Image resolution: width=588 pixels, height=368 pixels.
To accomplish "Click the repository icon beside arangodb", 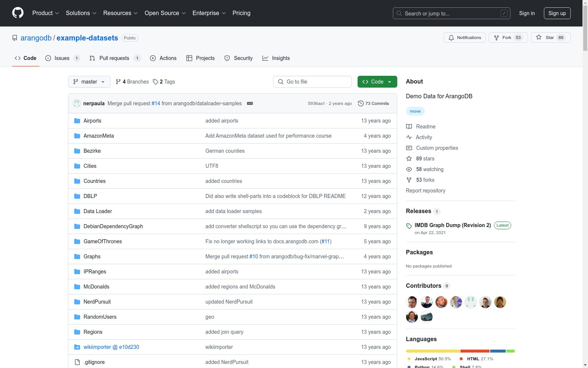I will click(15, 38).
